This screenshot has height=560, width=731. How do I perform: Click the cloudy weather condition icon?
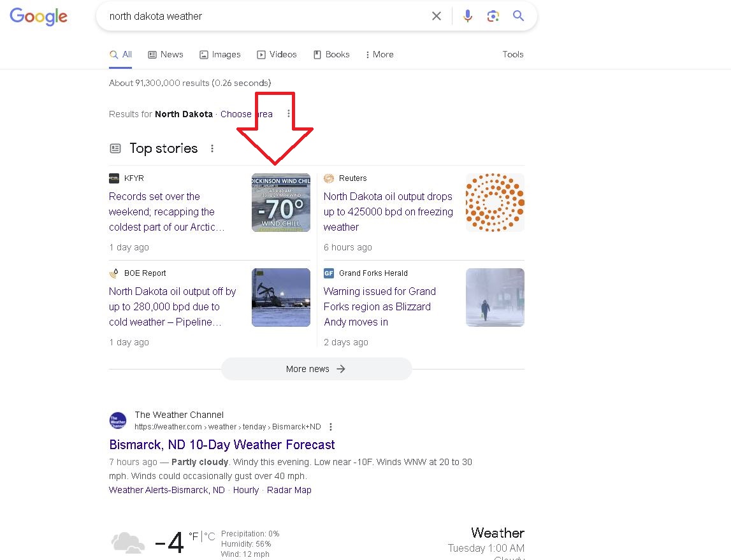click(128, 543)
